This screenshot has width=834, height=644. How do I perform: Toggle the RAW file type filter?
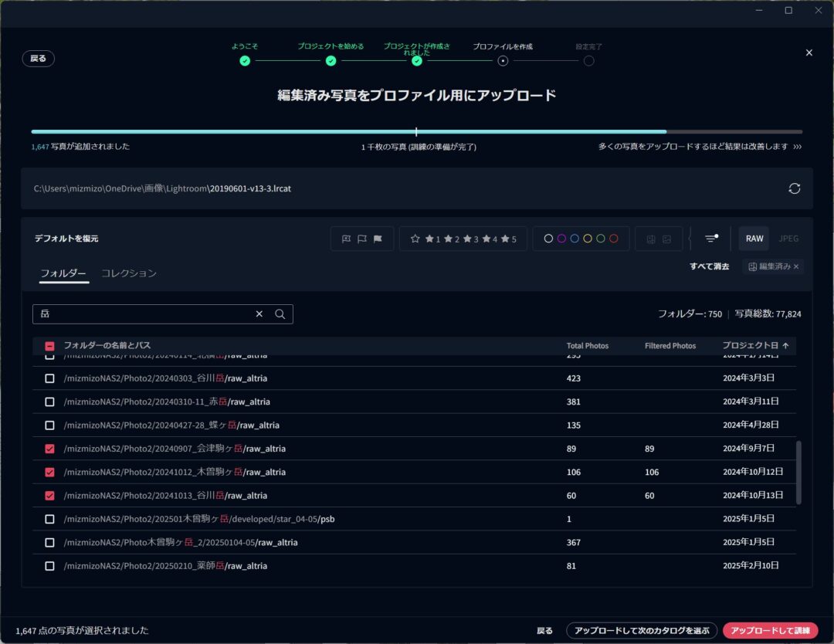click(x=754, y=239)
